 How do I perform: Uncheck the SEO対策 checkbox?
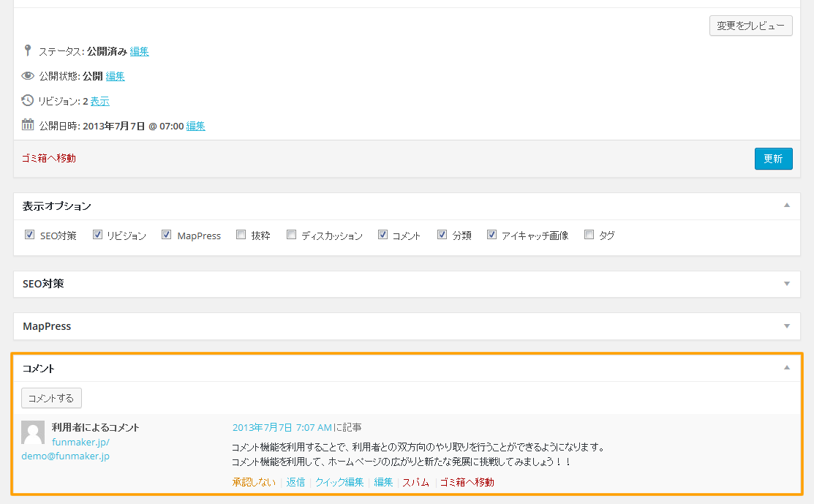point(29,234)
